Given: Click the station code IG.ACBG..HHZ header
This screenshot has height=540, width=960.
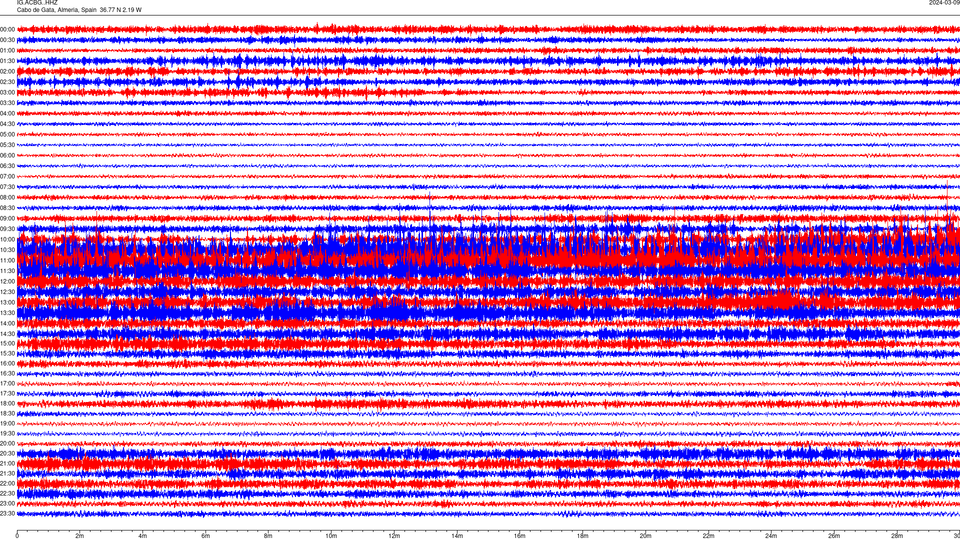Looking at the screenshot, I should (x=37, y=2).
